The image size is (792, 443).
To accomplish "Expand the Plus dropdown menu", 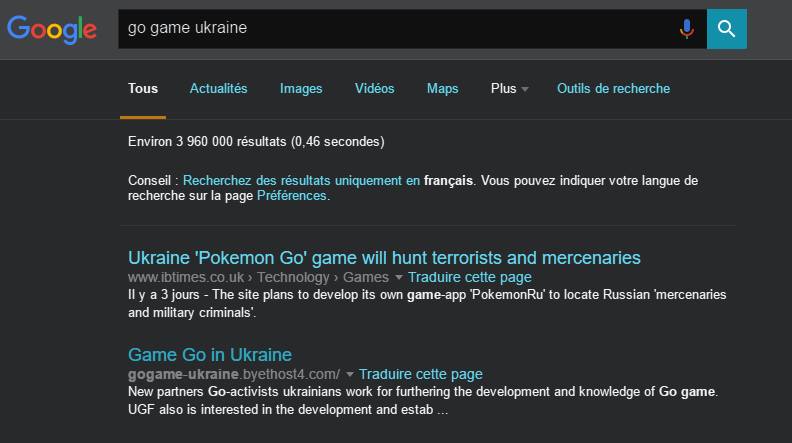I will [x=509, y=89].
